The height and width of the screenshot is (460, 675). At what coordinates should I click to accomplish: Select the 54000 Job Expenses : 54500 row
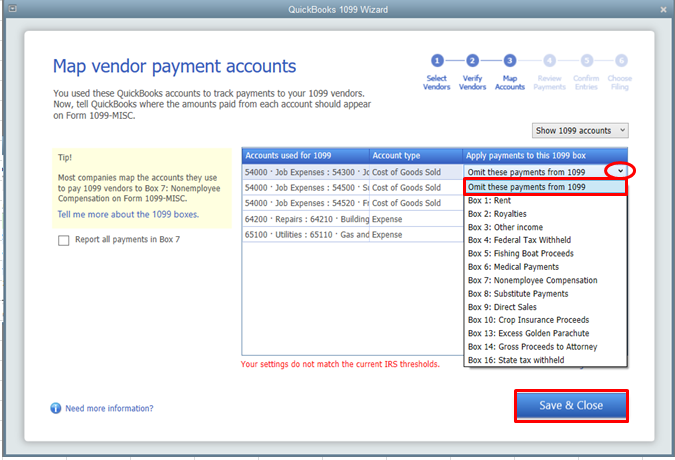pos(352,188)
